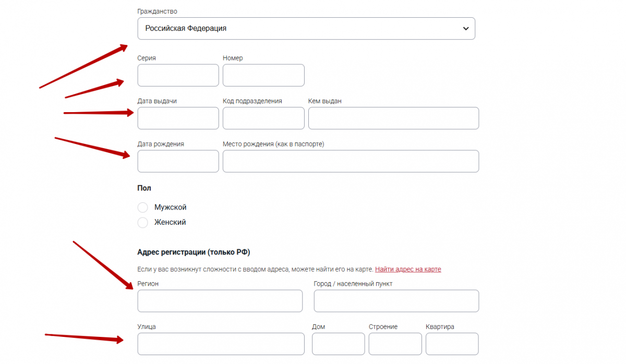The width and height of the screenshot is (626, 364).
Task: Focus the Дата рождения birth date field
Action: [178, 161]
